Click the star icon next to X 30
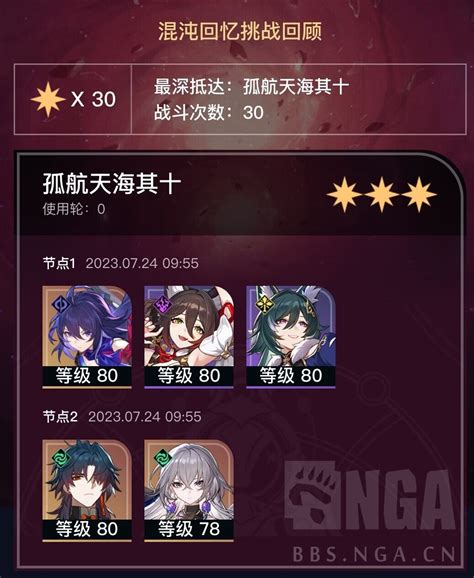Image resolution: width=474 pixels, height=578 pixels. click(48, 100)
